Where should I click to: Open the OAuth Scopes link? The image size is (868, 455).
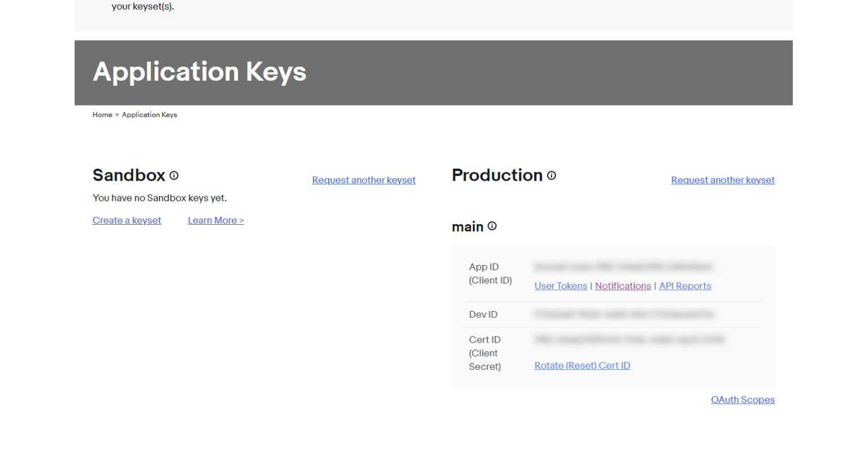point(743,400)
